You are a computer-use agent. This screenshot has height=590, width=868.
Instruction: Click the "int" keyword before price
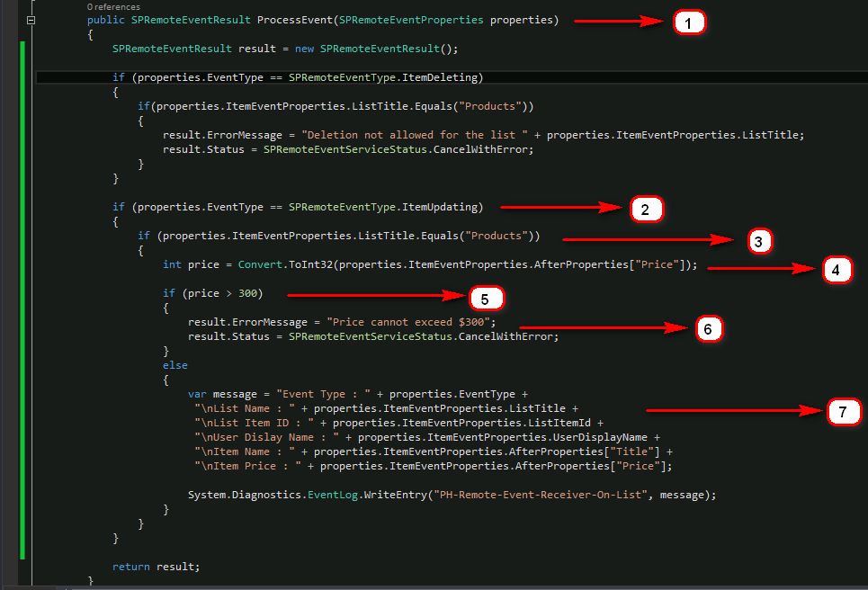172,264
